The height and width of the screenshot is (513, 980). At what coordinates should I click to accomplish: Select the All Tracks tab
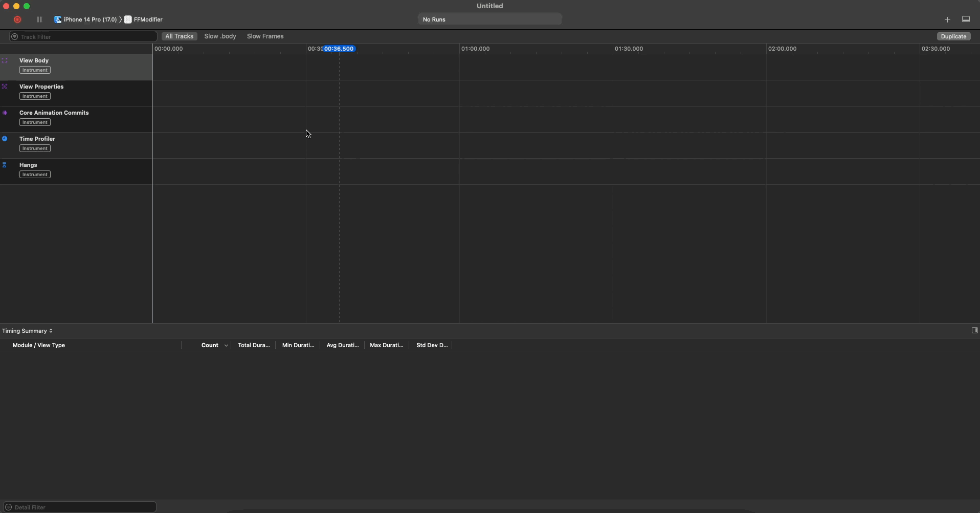(180, 36)
